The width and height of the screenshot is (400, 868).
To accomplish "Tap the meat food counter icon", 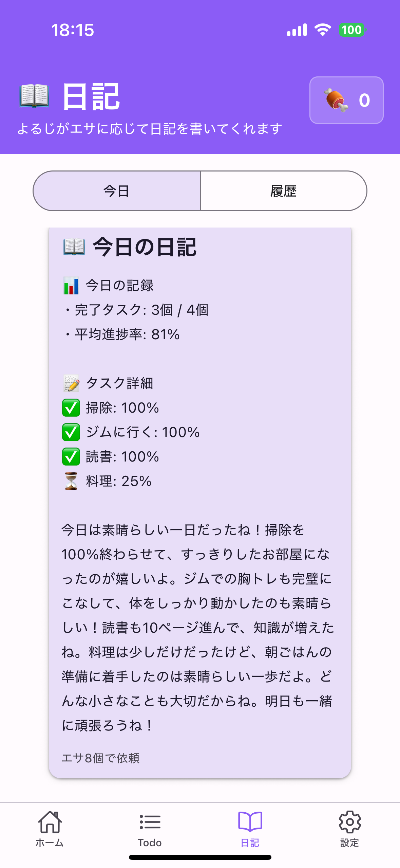I will pos(336,100).
